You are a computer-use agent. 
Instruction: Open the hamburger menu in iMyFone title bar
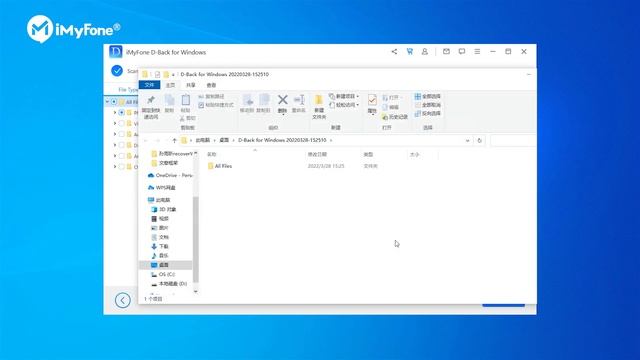pyautogui.click(x=477, y=52)
